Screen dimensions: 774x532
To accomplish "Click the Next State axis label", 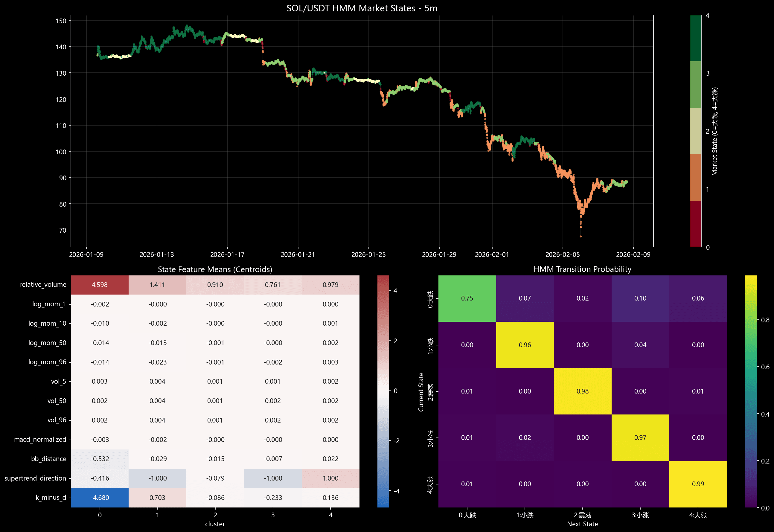I will click(x=582, y=524).
